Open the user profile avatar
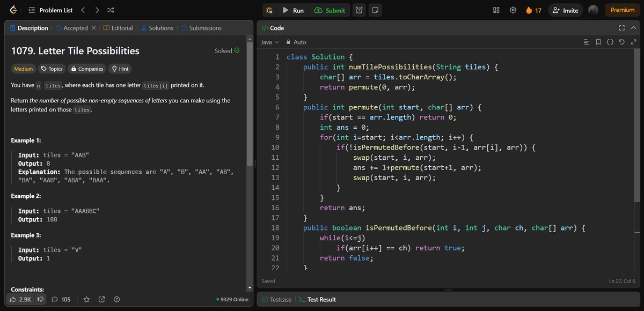The width and height of the screenshot is (644, 311). click(x=593, y=10)
